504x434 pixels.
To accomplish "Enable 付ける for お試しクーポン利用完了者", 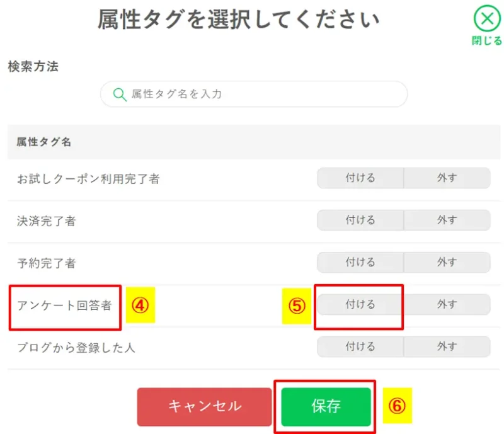I will click(359, 178).
